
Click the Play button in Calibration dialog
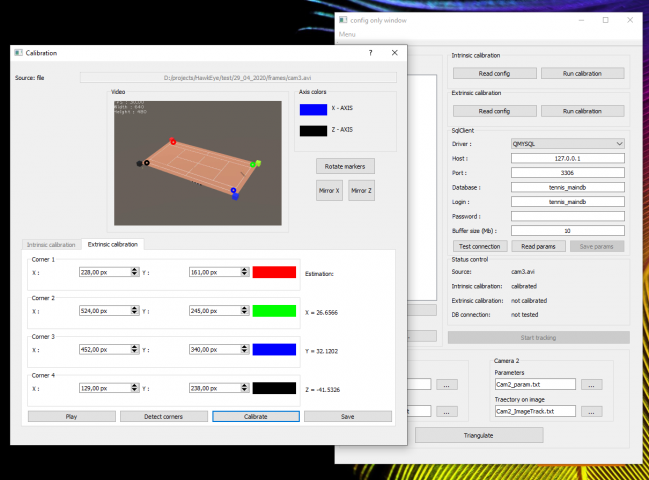point(72,416)
